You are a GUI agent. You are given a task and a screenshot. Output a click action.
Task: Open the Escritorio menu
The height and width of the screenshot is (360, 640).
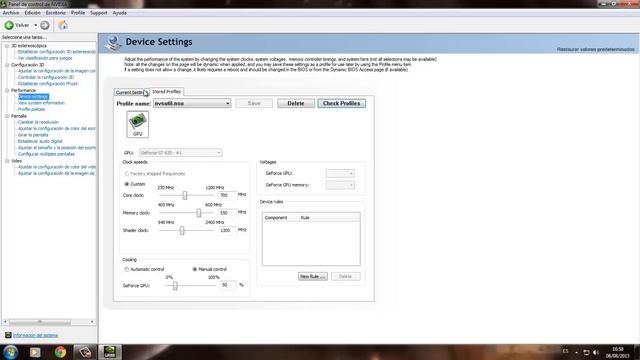click(x=56, y=13)
